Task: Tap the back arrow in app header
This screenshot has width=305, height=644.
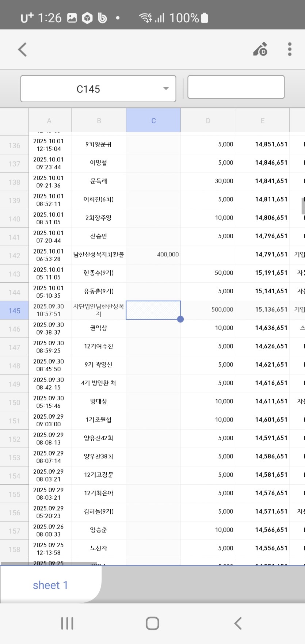Action: pyautogui.click(x=23, y=50)
